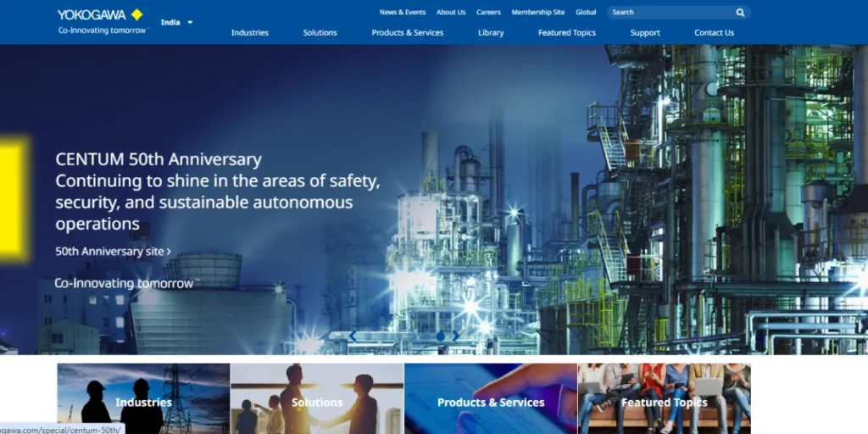Screen dimensions: 868x434
Task: Open the Support menu
Action: coord(645,33)
